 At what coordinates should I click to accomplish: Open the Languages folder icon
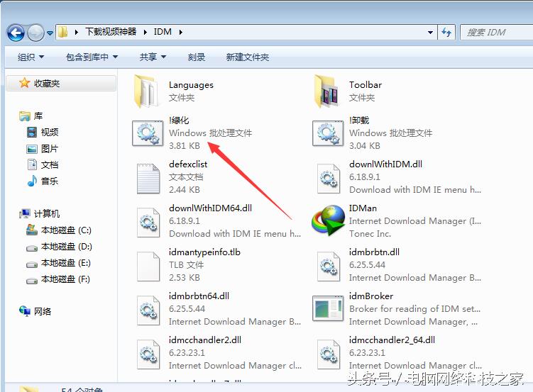pos(148,91)
